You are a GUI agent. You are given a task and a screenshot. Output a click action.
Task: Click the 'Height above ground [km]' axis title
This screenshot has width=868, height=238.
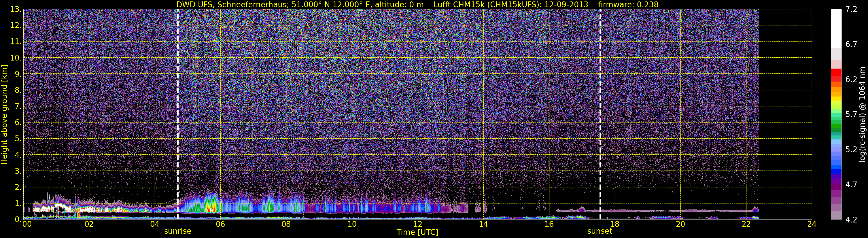pos(4,114)
